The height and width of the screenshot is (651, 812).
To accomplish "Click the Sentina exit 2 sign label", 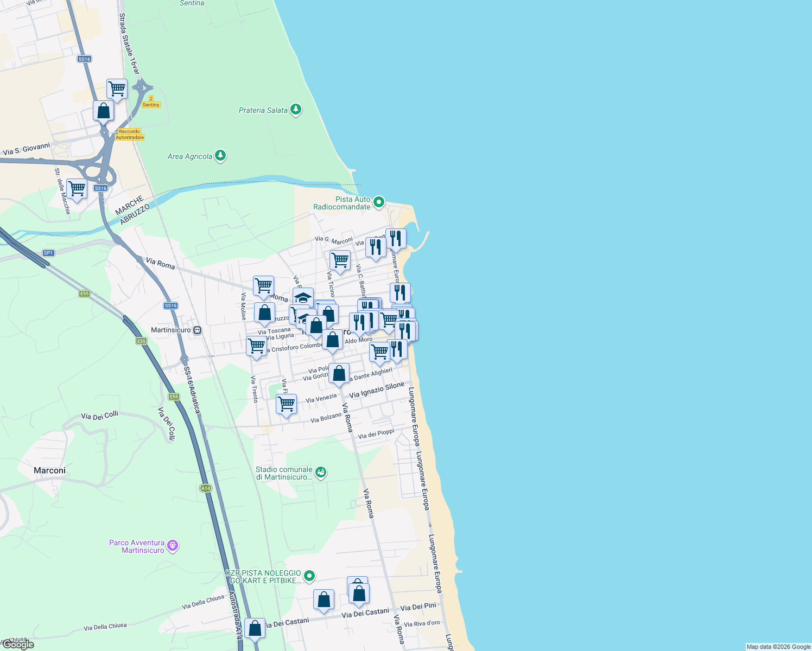I will click(151, 103).
